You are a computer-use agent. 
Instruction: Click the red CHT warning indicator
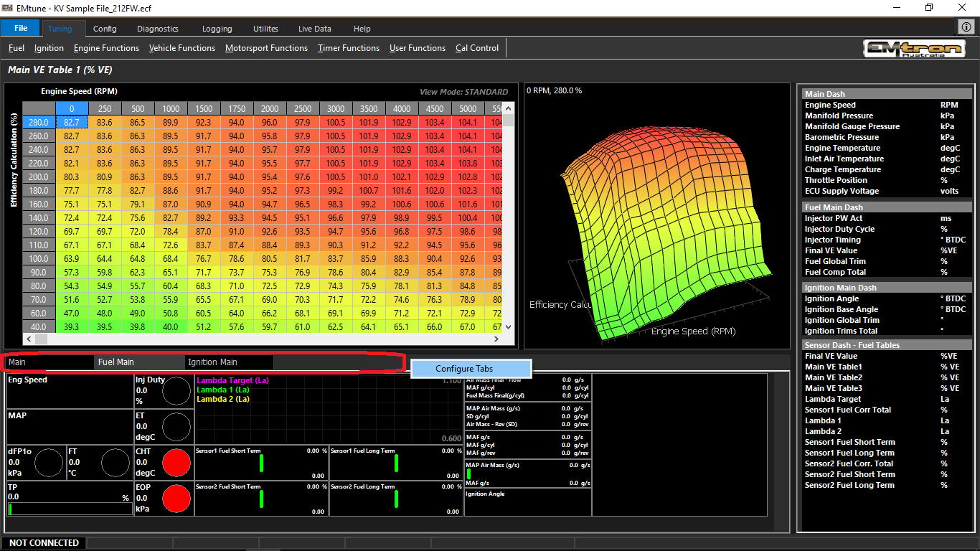click(x=176, y=463)
